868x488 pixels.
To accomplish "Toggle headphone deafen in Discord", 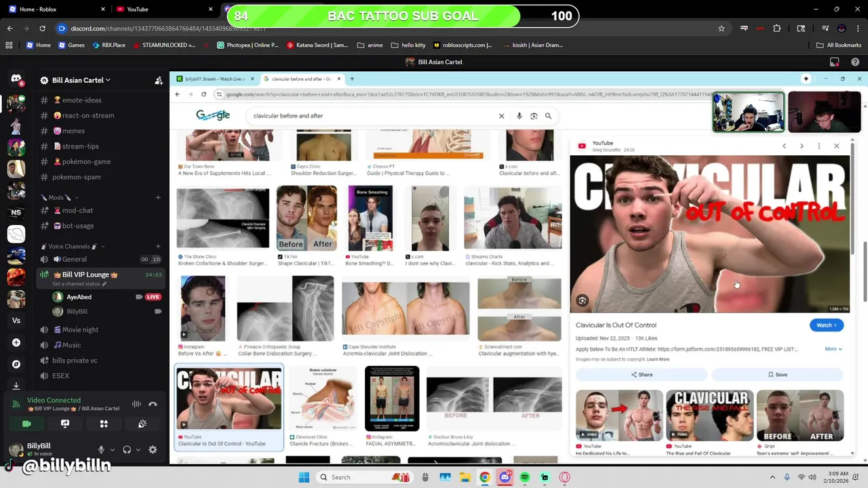I will (x=127, y=449).
